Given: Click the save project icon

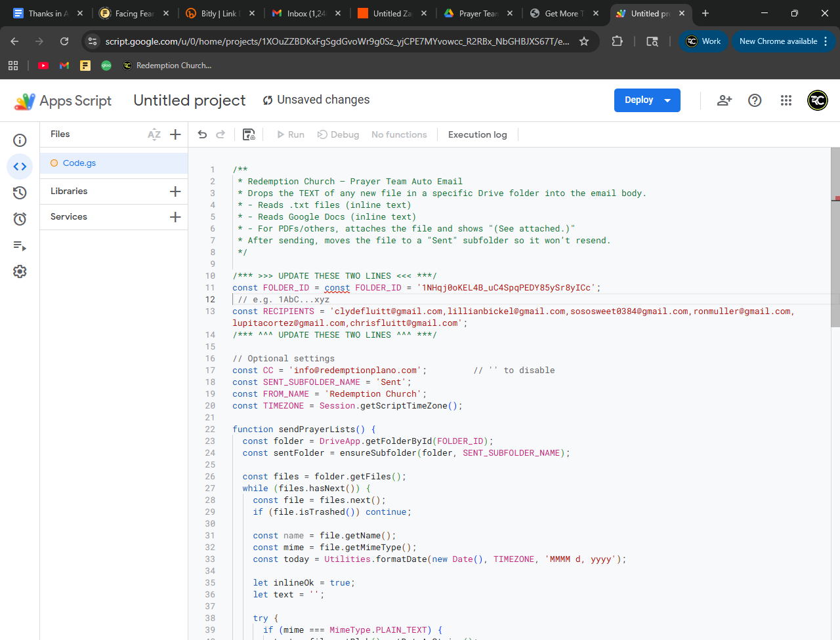Looking at the screenshot, I should click(x=249, y=134).
